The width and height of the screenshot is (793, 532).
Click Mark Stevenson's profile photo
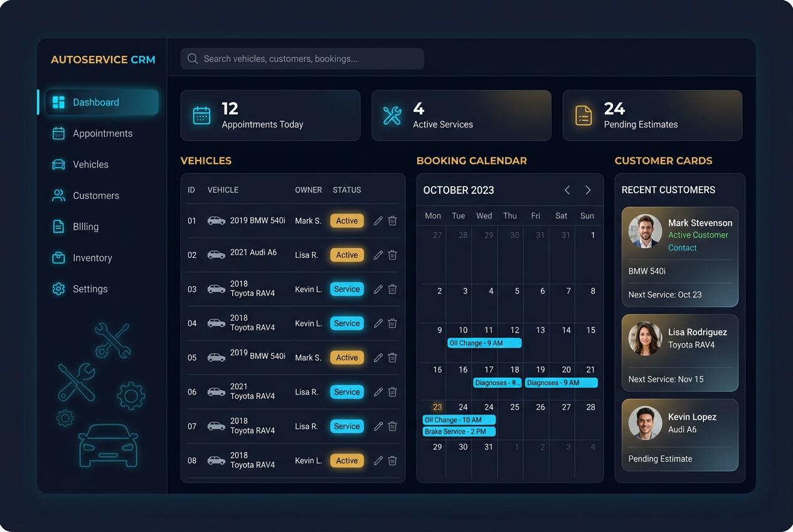pyautogui.click(x=646, y=231)
